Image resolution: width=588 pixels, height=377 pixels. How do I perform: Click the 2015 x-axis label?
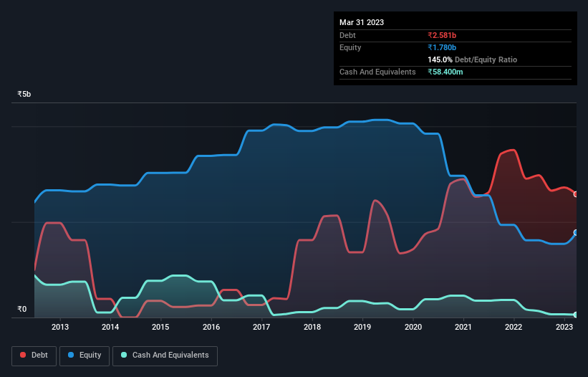[160, 327]
